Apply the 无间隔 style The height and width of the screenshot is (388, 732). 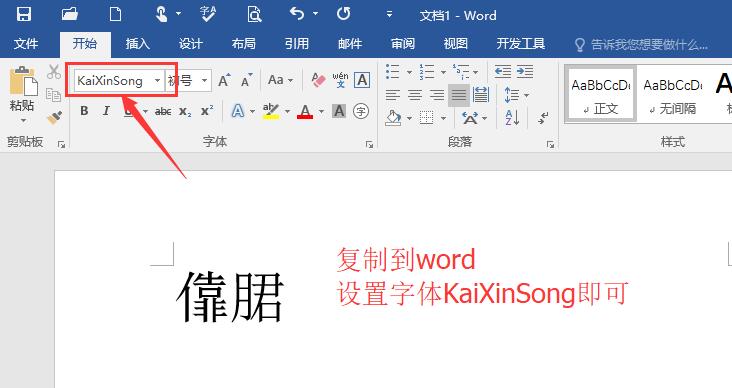(x=672, y=95)
